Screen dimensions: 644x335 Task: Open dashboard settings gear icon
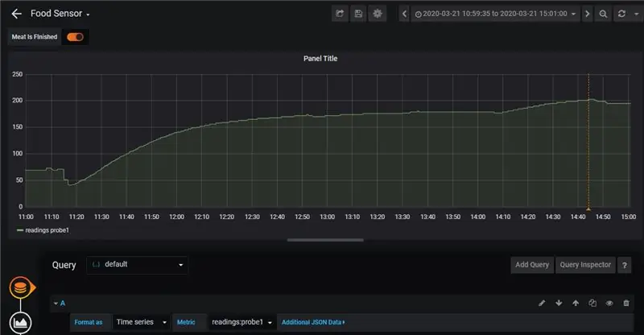pos(378,14)
